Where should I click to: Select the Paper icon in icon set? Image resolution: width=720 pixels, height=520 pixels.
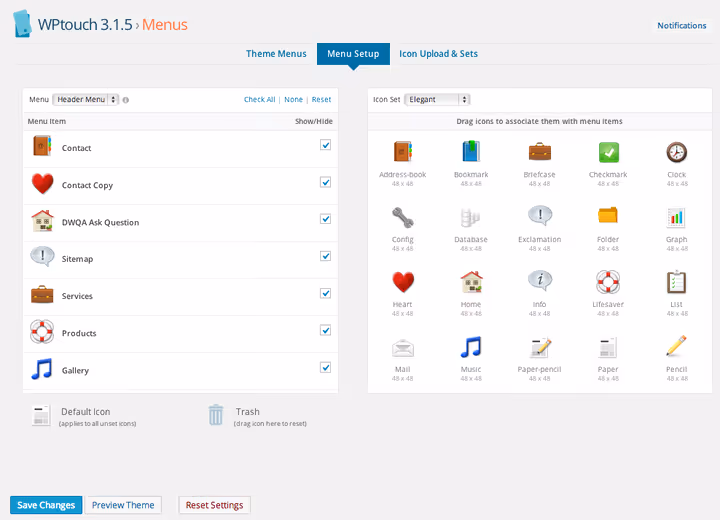click(x=608, y=347)
